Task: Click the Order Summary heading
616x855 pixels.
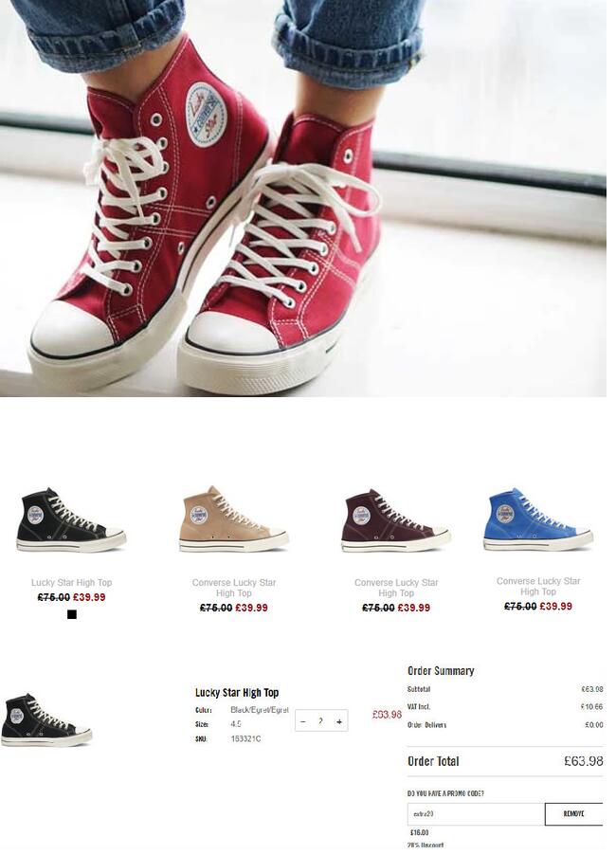Action: pos(441,671)
